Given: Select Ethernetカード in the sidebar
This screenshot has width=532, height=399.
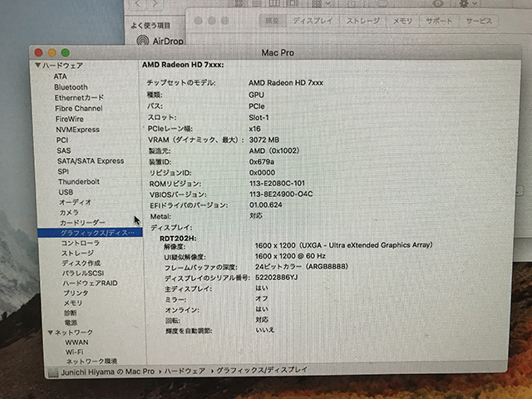Looking at the screenshot, I should click(x=79, y=98).
